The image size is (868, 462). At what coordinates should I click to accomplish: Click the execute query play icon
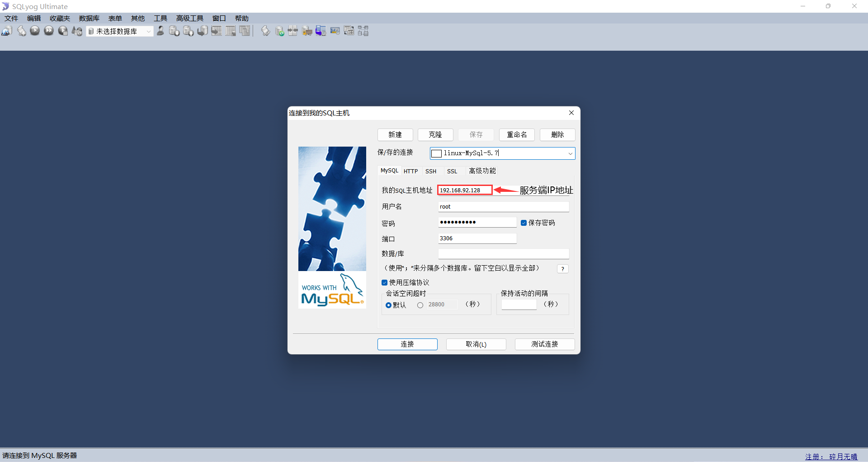(x=35, y=31)
